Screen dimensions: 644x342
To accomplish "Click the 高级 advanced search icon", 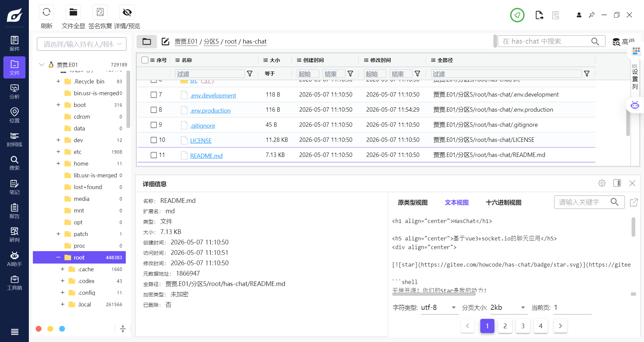I will pos(616,42).
